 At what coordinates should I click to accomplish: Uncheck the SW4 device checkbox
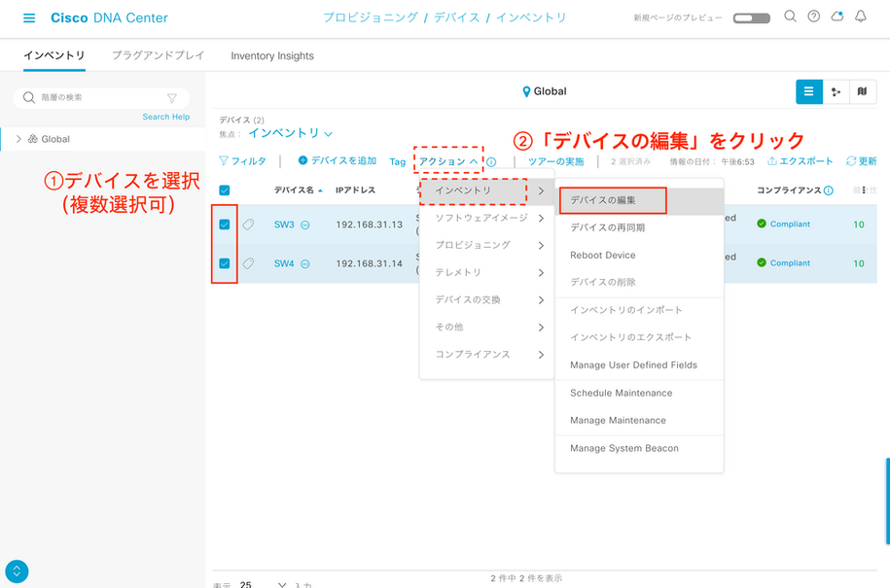point(225,263)
